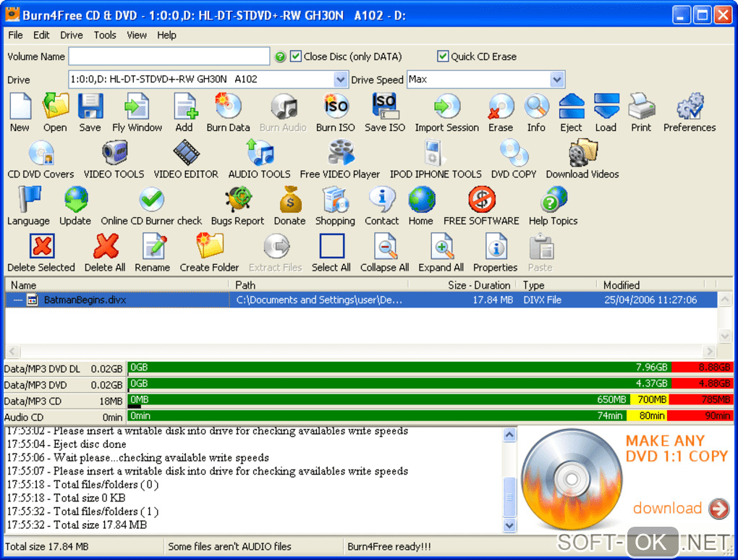Open the Drive menu

[72, 35]
